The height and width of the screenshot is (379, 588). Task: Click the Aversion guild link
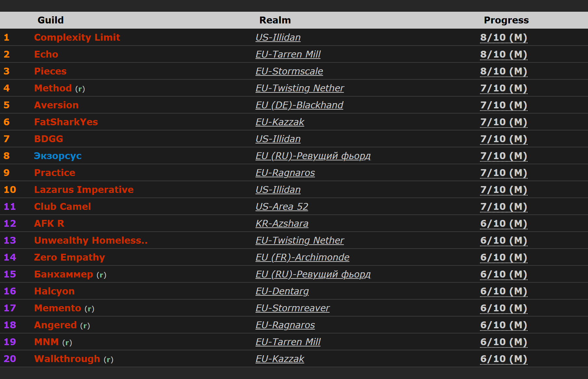(56, 105)
